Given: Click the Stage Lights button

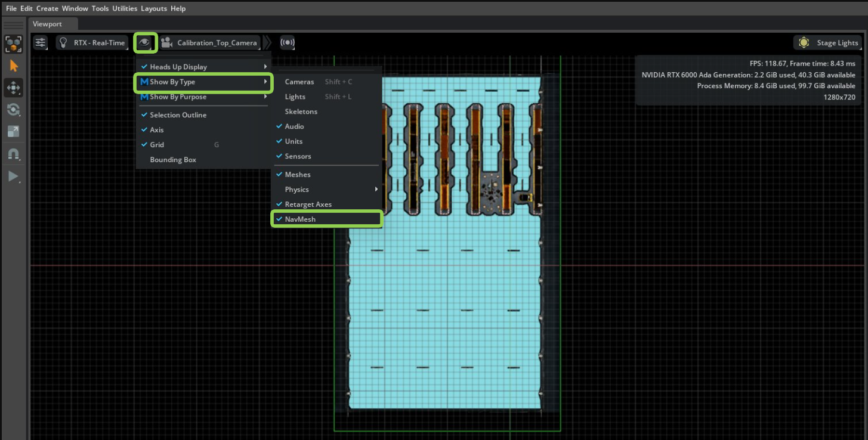Looking at the screenshot, I should coord(830,43).
